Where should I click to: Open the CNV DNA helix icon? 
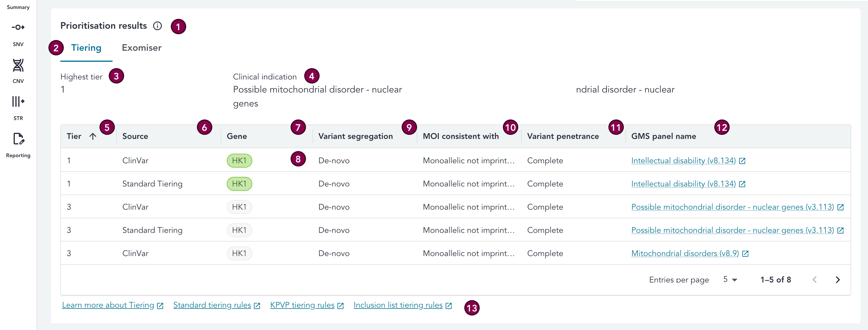[x=18, y=66]
